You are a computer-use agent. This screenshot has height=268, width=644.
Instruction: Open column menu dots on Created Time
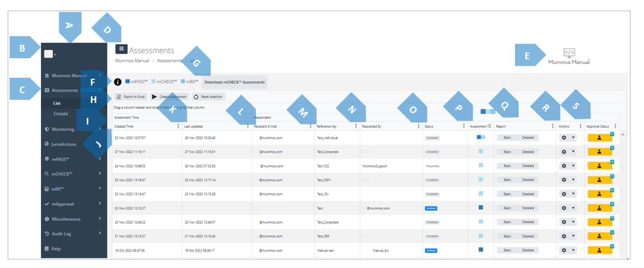pos(178,126)
